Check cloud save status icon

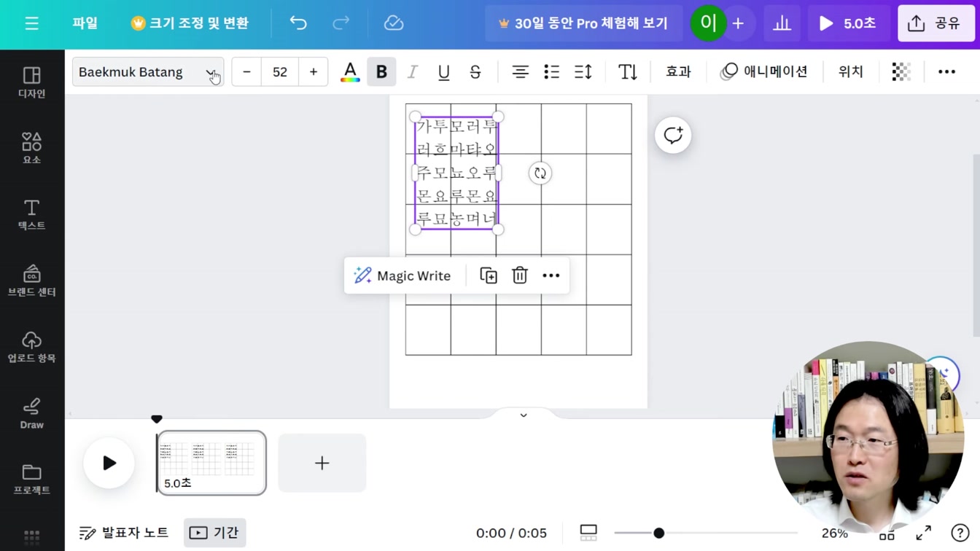pos(394,23)
